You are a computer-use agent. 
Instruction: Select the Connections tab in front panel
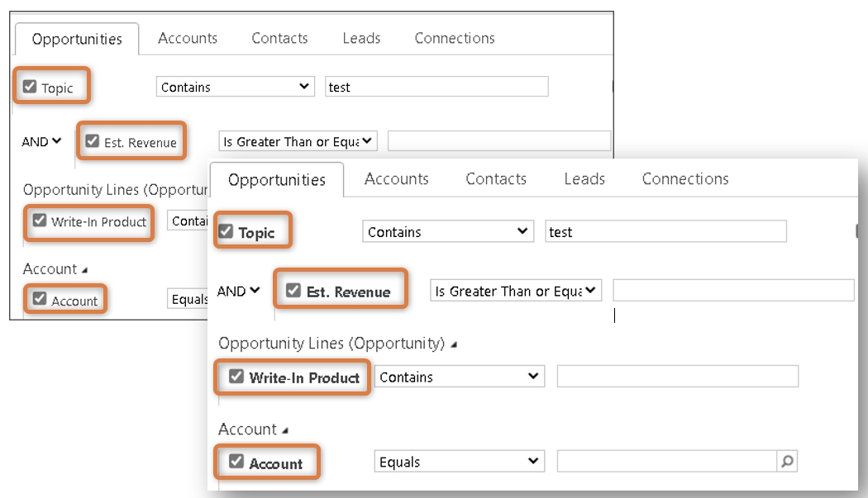684,179
